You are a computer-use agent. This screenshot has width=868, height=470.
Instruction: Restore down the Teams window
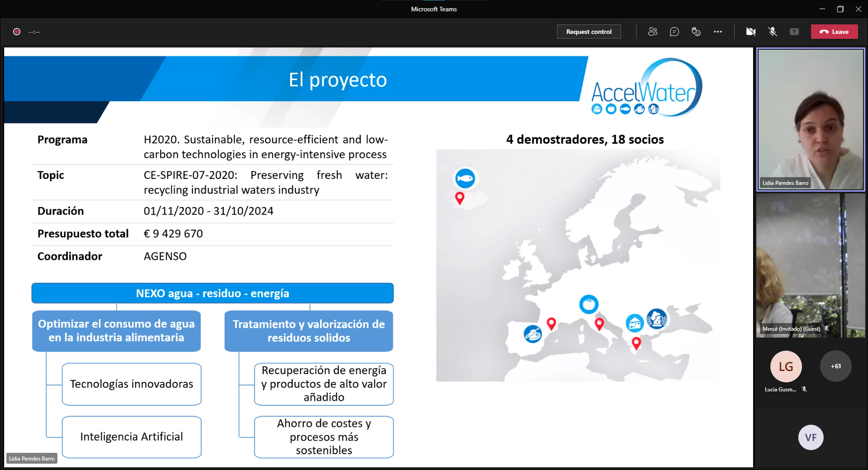coord(840,9)
